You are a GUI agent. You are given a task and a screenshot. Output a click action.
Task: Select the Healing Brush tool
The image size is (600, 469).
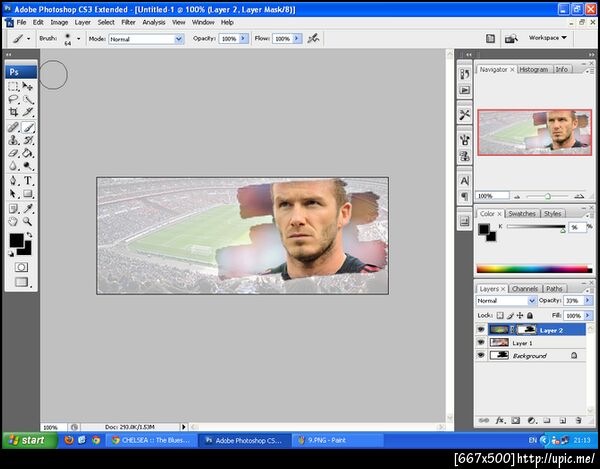tap(13, 127)
